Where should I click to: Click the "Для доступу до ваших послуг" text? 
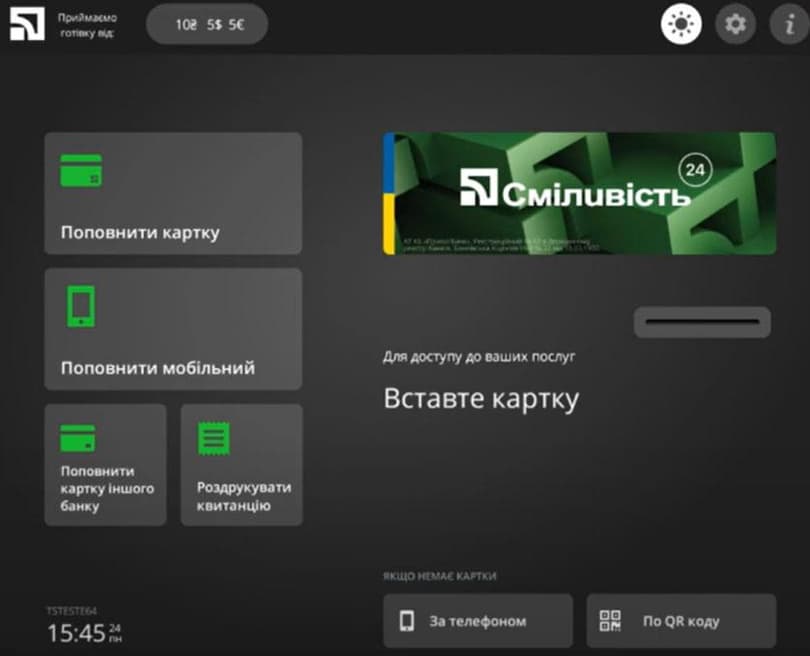click(479, 356)
